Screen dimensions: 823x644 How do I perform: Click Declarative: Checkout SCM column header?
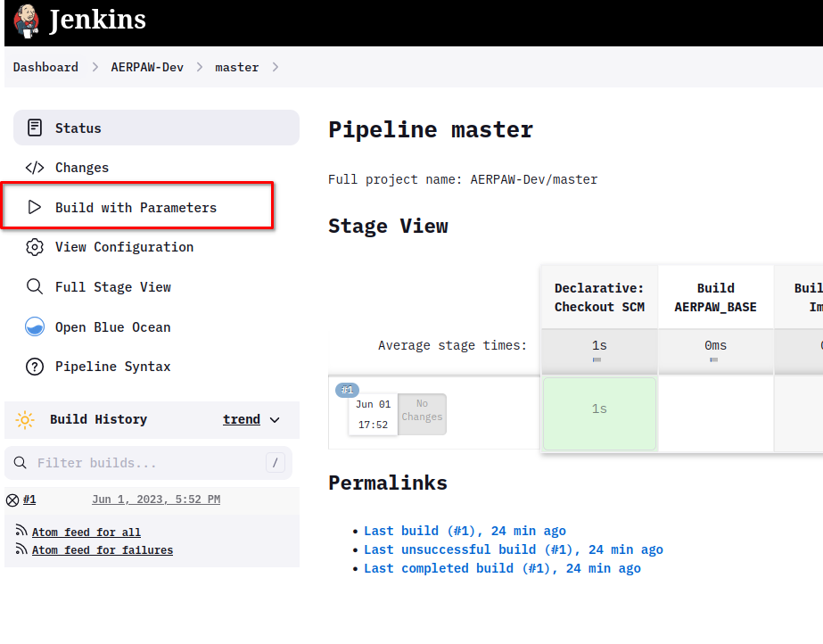[599, 298]
